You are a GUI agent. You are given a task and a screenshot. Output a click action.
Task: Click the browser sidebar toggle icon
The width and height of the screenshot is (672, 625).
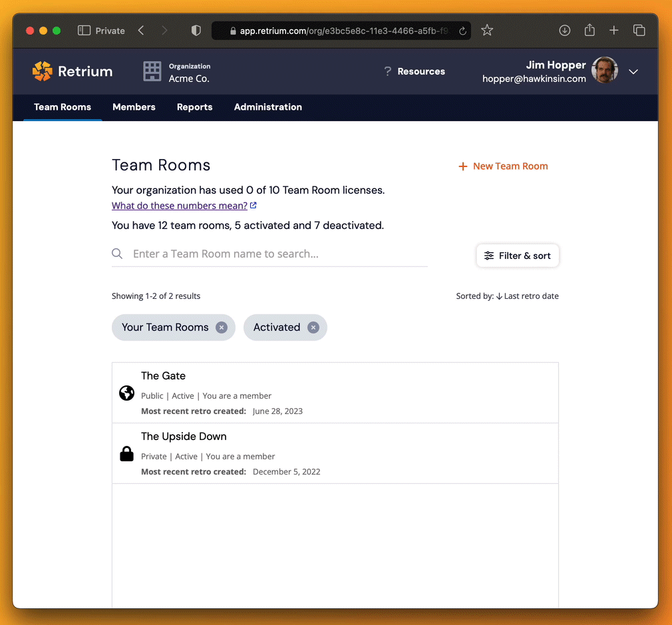[x=84, y=31]
